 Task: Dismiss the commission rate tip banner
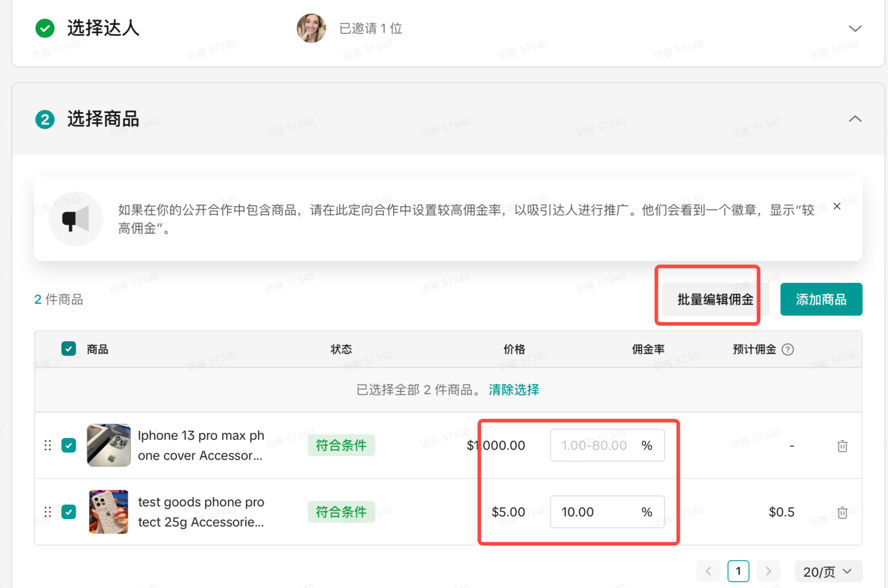pyautogui.click(x=837, y=207)
